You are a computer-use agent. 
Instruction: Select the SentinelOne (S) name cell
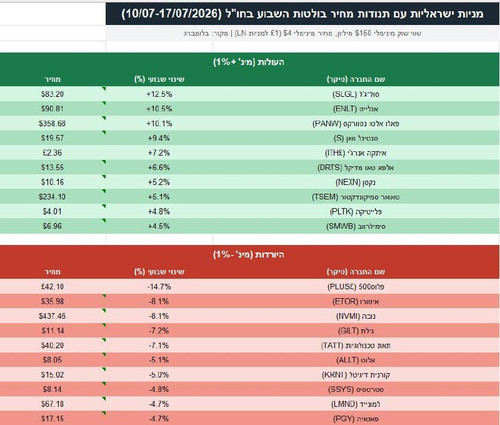(356, 138)
